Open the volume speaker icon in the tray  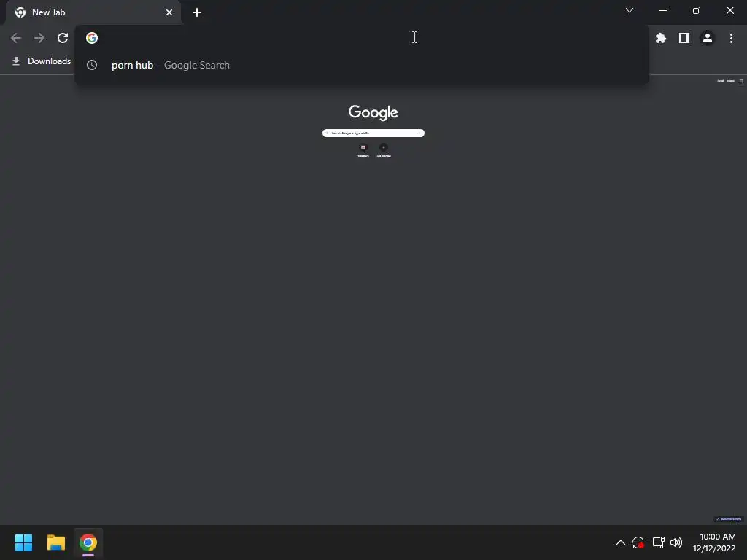[676, 542]
